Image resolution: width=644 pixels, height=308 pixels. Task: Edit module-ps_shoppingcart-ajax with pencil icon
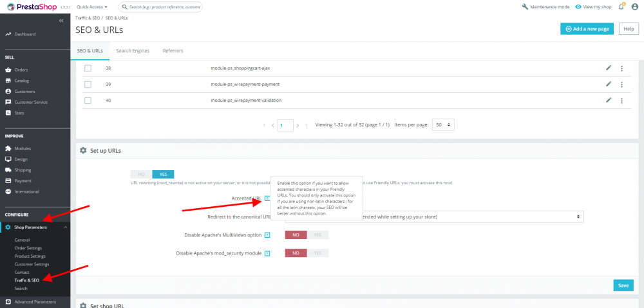[609, 68]
